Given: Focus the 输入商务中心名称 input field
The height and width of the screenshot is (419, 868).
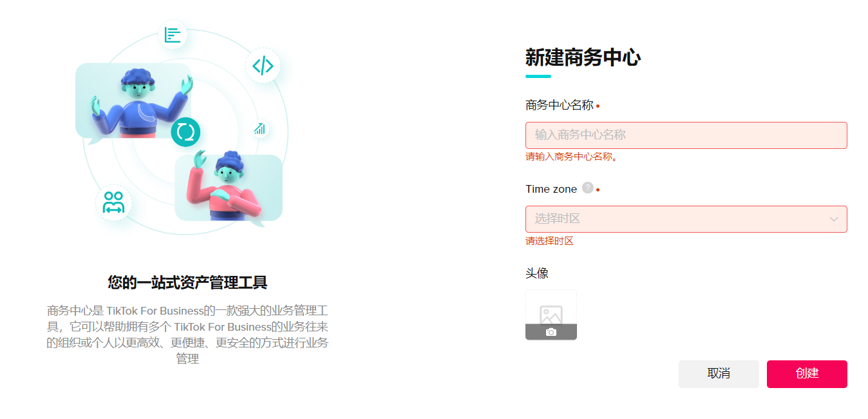Looking at the screenshot, I should click(x=686, y=135).
